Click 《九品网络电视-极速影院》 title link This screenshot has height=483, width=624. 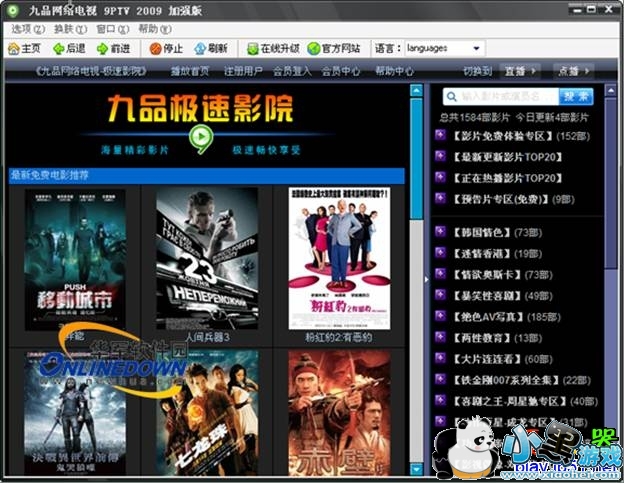[91, 71]
